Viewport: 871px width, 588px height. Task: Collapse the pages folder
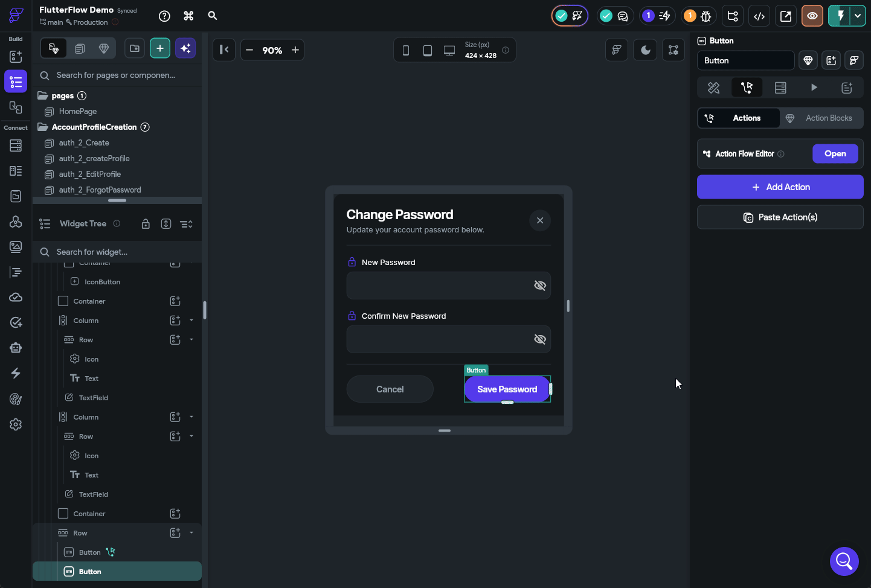click(x=43, y=95)
